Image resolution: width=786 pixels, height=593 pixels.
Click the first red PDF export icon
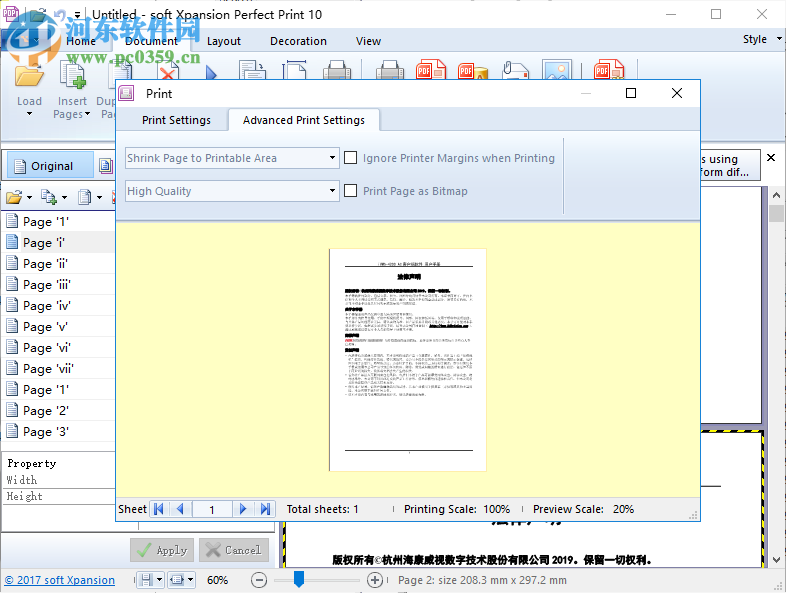(431, 70)
